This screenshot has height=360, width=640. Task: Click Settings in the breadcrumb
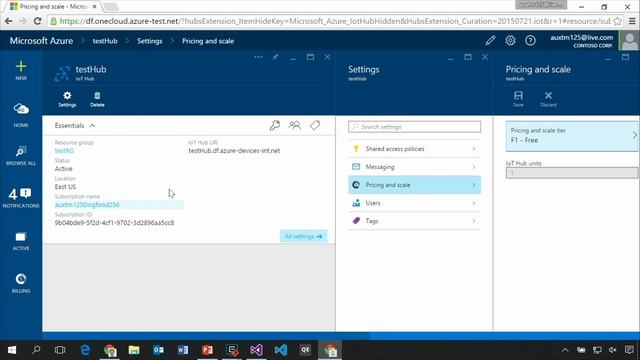pyautogui.click(x=149, y=41)
